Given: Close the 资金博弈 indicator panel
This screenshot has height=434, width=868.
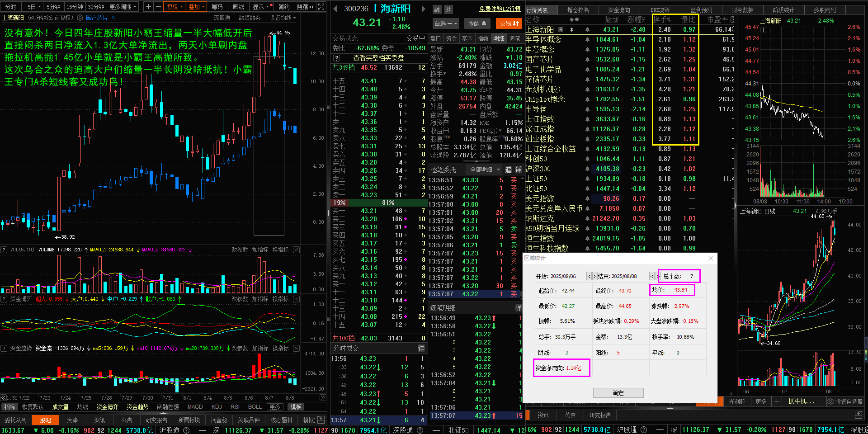Looking at the screenshot, I should pyautogui.click(x=296, y=299).
